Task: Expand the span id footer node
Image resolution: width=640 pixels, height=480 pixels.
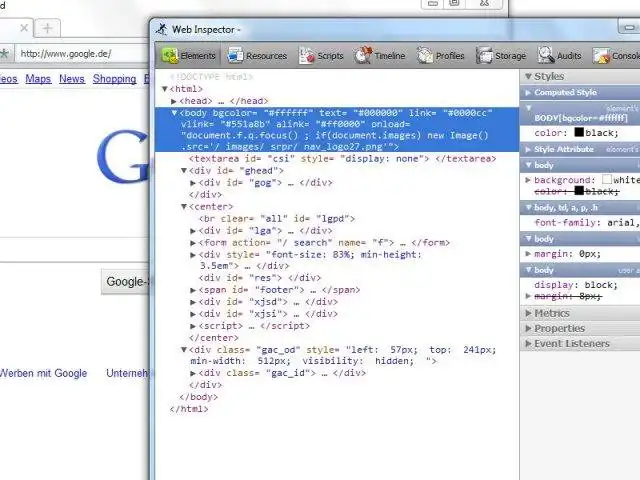Action: [x=193, y=290]
